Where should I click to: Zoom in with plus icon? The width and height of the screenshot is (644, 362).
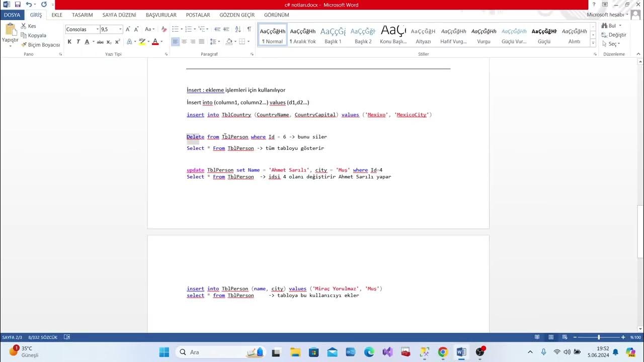click(623, 337)
